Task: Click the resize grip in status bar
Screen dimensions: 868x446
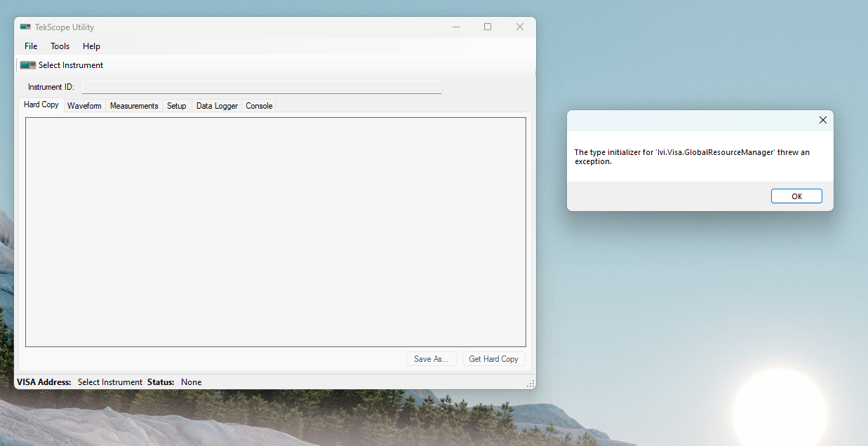Action: [x=530, y=384]
